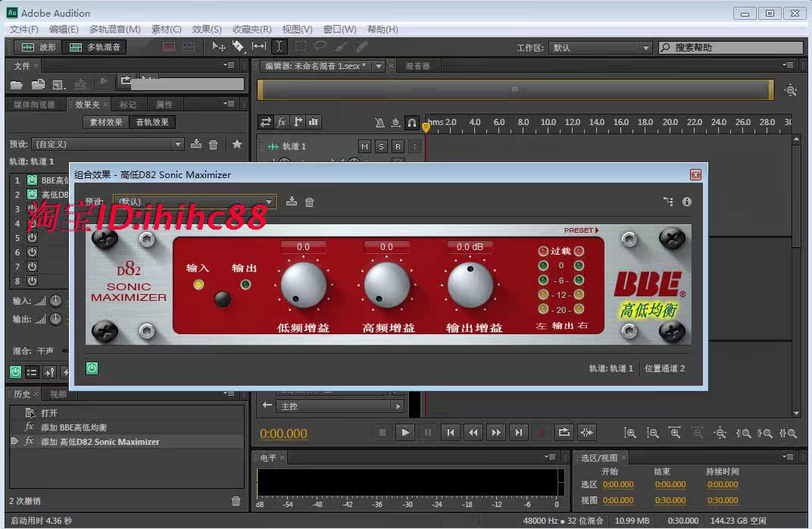Open the Multitrack (多轨混音) view icon
Viewport: 812px width, 529px height.
(x=76, y=45)
